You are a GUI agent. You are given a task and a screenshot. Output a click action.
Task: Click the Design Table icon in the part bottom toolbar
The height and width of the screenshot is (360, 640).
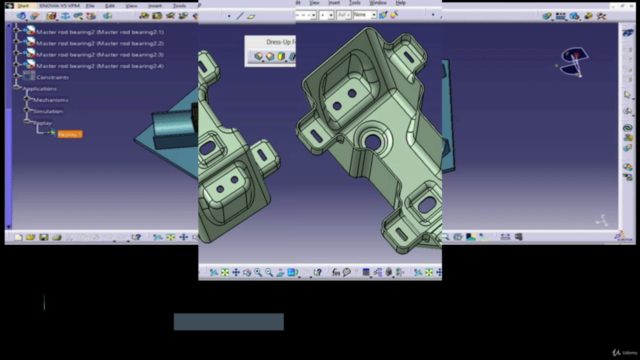[366, 272]
